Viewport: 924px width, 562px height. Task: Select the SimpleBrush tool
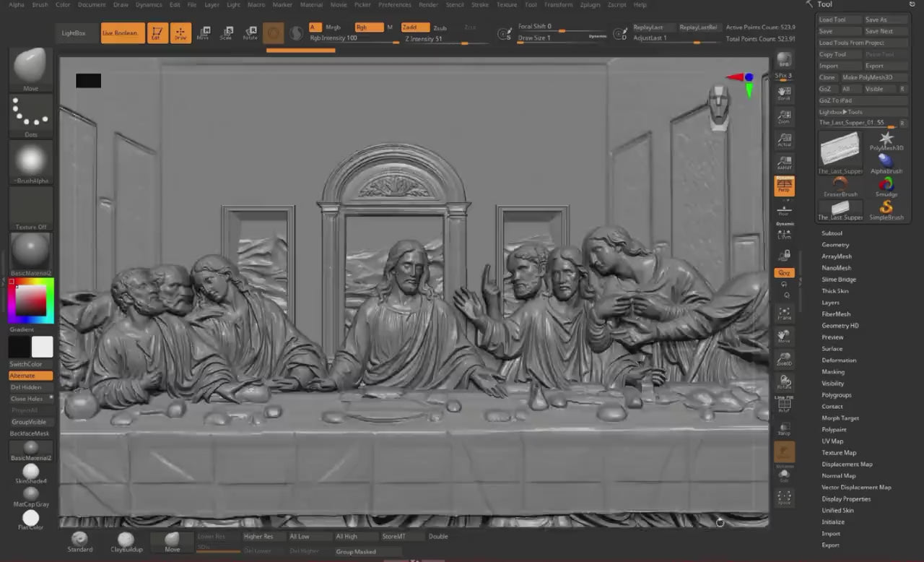pos(886,210)
